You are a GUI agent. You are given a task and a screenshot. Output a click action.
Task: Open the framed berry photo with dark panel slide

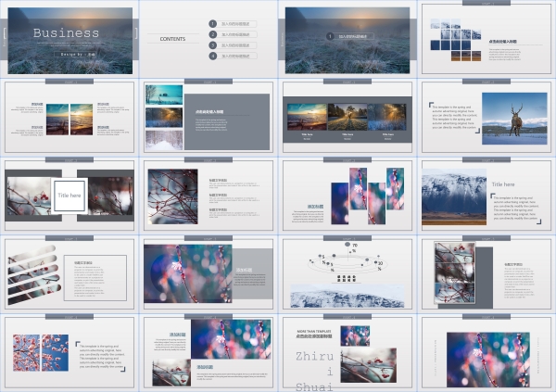[486, 274]
